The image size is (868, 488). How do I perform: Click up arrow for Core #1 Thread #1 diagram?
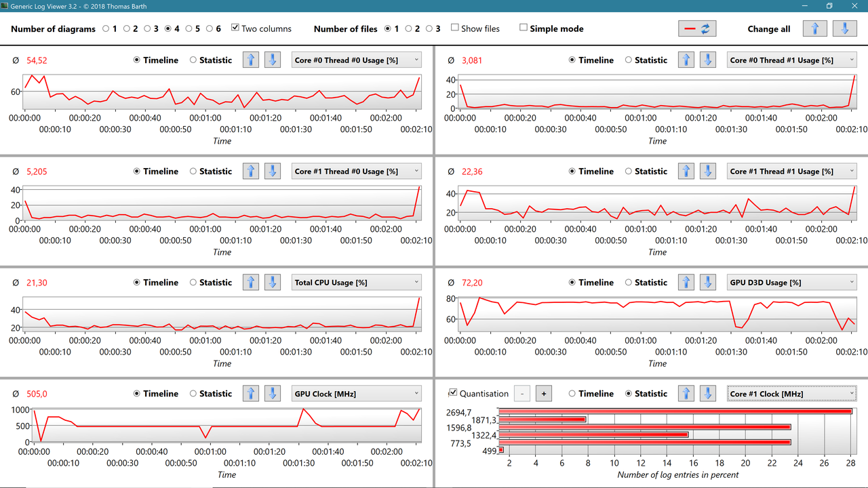click(x=686, y=171)
